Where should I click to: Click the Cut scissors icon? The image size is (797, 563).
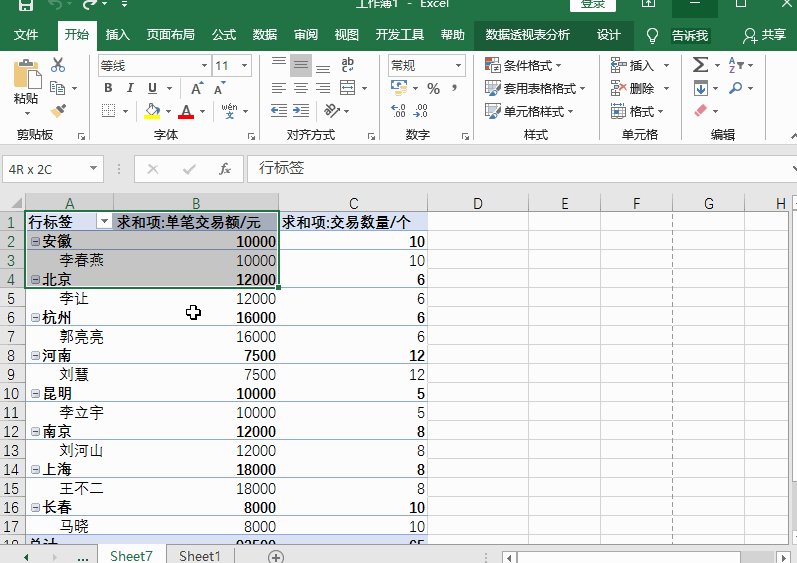(x=58, y=66)
